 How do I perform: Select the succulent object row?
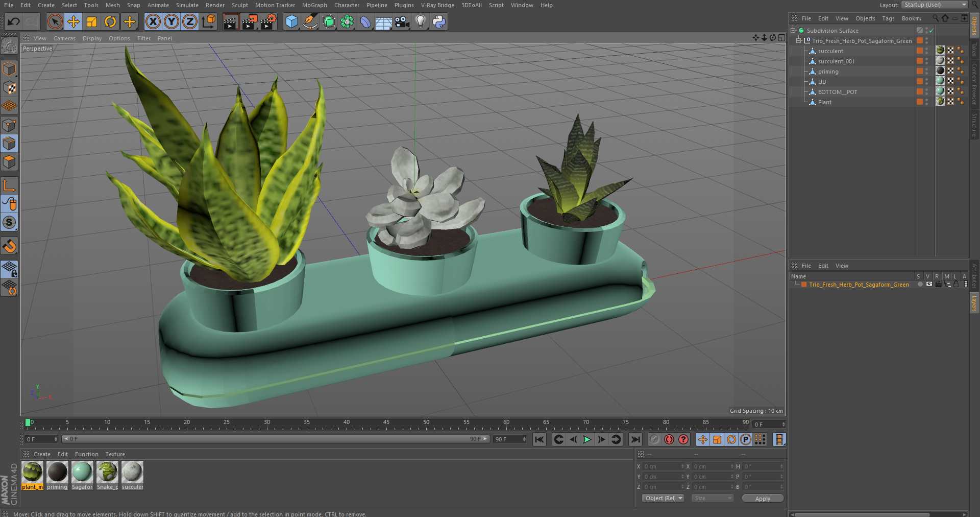pos(830,51)
